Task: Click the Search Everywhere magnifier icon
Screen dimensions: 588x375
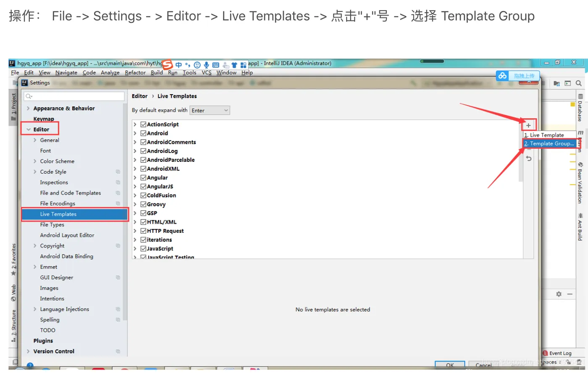Action: (x=579, y=83)
